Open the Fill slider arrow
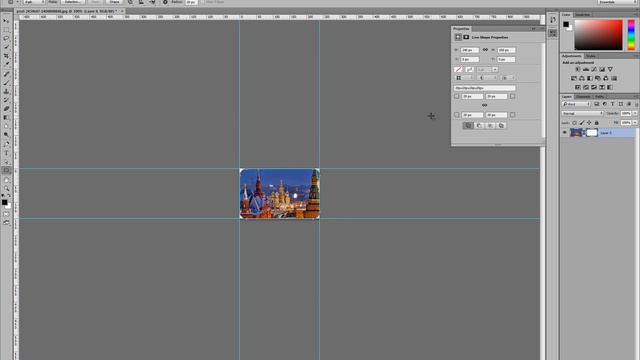The width and height of the screenshot is (640, 360). [x=635, y=122]
